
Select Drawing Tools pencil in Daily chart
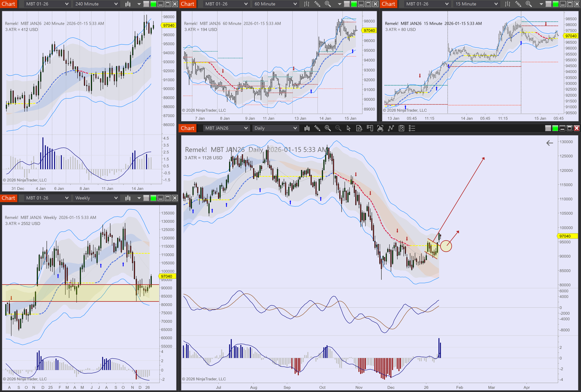click(x=317, y=128)
